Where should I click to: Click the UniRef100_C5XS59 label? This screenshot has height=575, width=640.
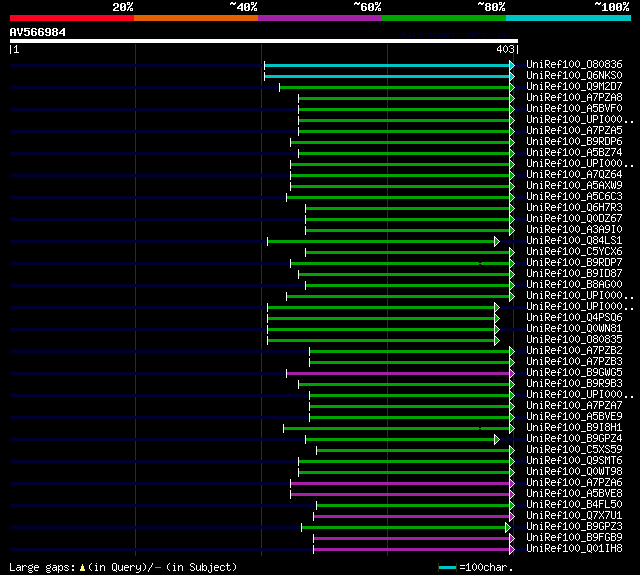pyautogui.click(x=574, y=450)
